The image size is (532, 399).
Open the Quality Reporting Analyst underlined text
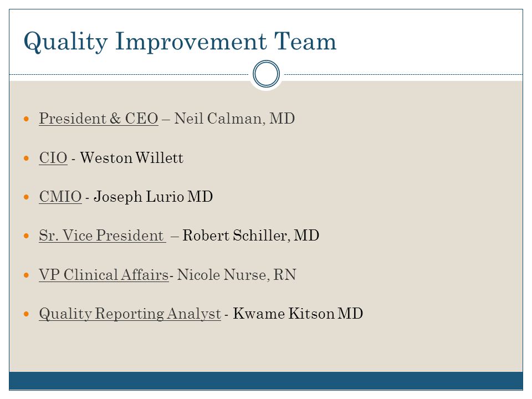(130, 314)
